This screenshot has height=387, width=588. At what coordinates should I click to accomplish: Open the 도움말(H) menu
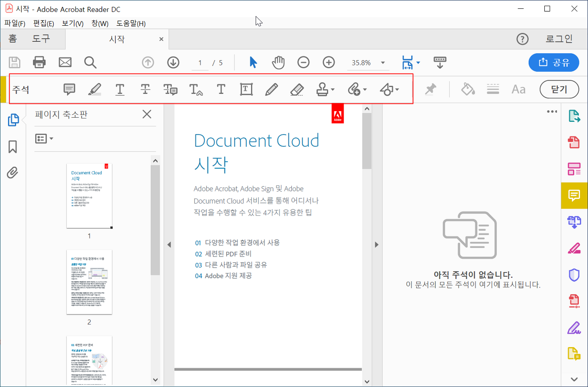[x=131, y=23]
